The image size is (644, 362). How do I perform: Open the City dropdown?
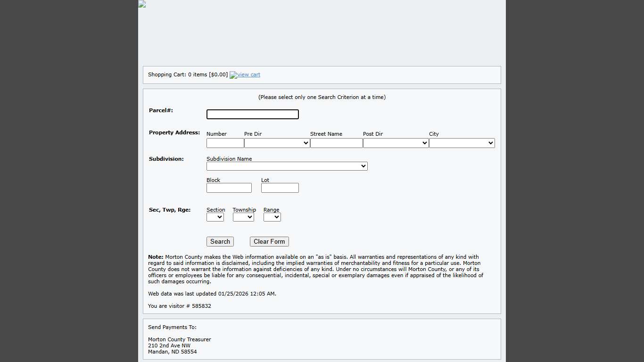click(x=462, y=143)
